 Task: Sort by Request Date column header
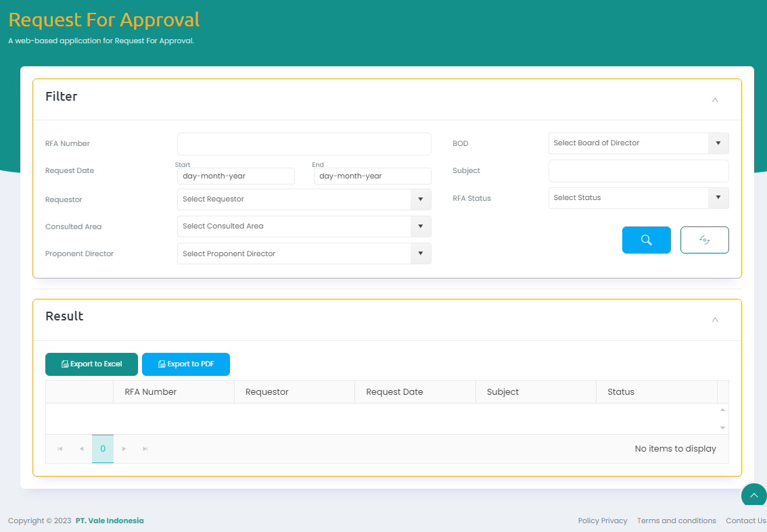point(394,392)
